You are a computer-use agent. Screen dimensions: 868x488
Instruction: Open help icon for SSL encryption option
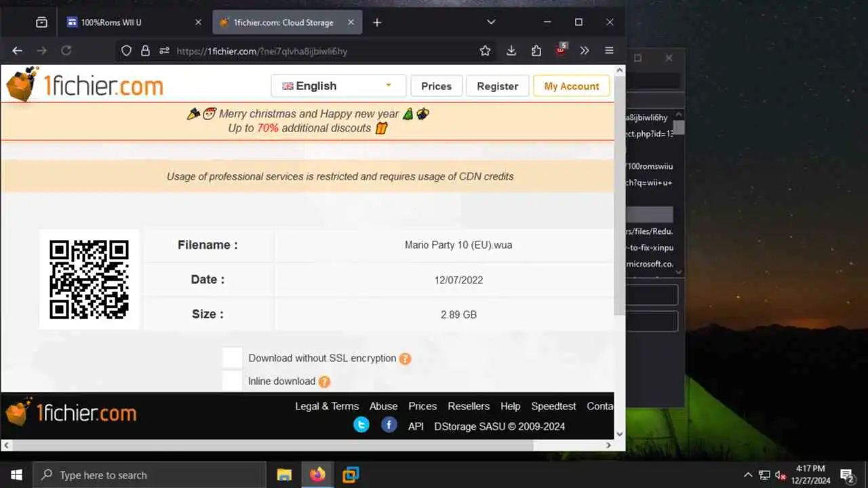[x=405, y=359]
